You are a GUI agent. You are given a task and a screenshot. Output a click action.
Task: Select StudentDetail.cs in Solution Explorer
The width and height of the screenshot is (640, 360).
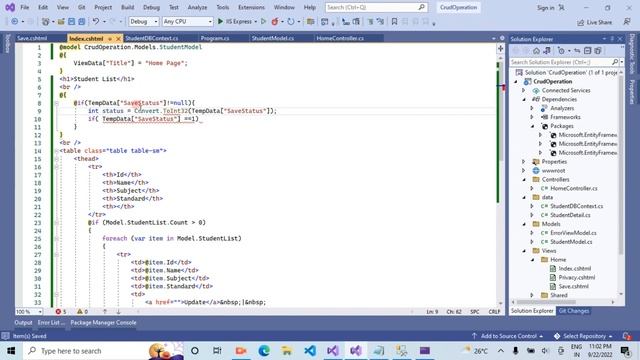tap(570, 215)
